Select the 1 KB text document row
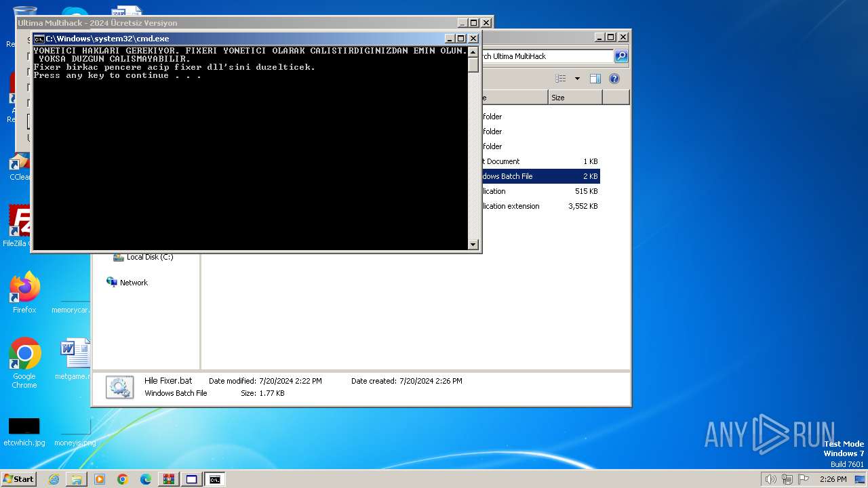Image resolution: width=868 pixels, height=488 pixels. coord(540,161)
